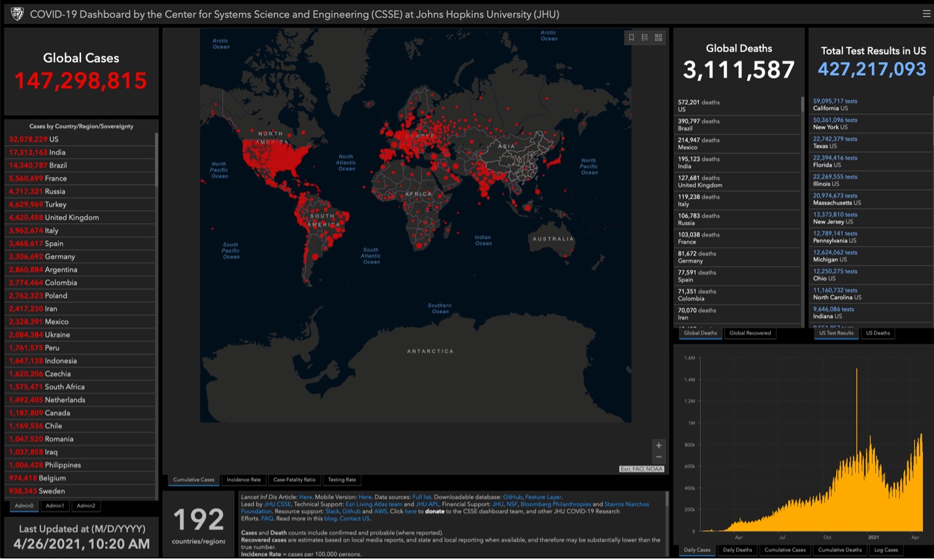Select Czechia in the cases list

coord(81,374)
